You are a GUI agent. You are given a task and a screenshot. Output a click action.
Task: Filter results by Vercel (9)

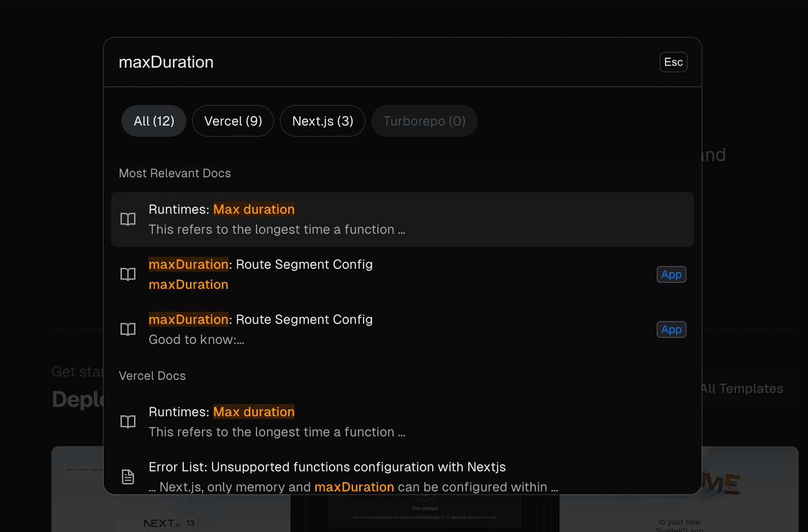233,121
